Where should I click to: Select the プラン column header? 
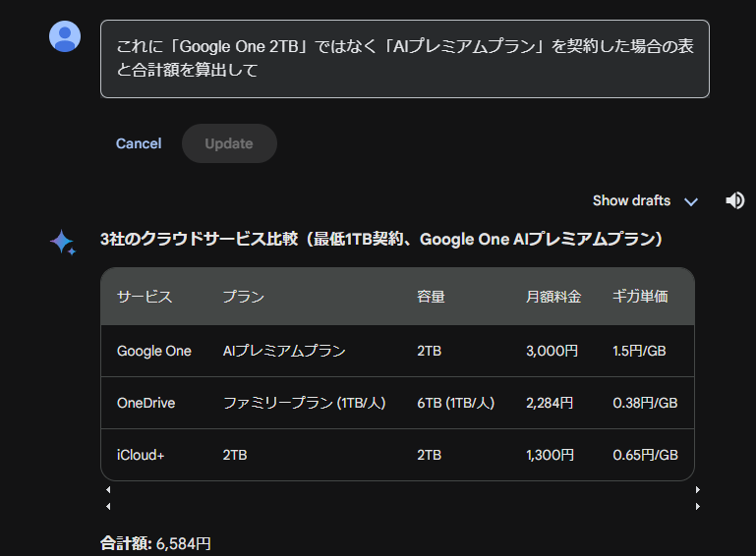244,297
